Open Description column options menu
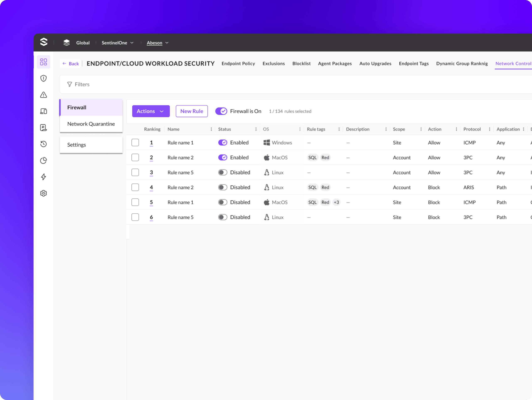 [x=386, y=129]
